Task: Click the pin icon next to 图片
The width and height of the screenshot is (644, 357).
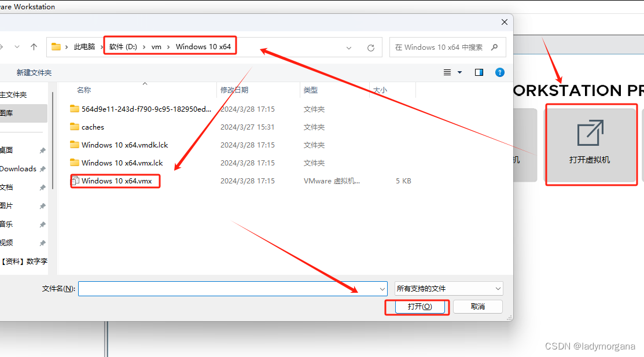Action: (x=42, y=206)
